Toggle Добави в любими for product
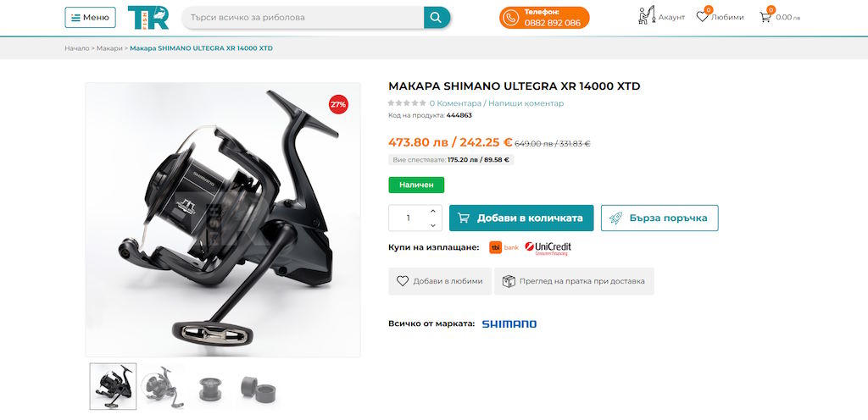The height and width of the screenshot is (420, 868). tap(440, 281)
